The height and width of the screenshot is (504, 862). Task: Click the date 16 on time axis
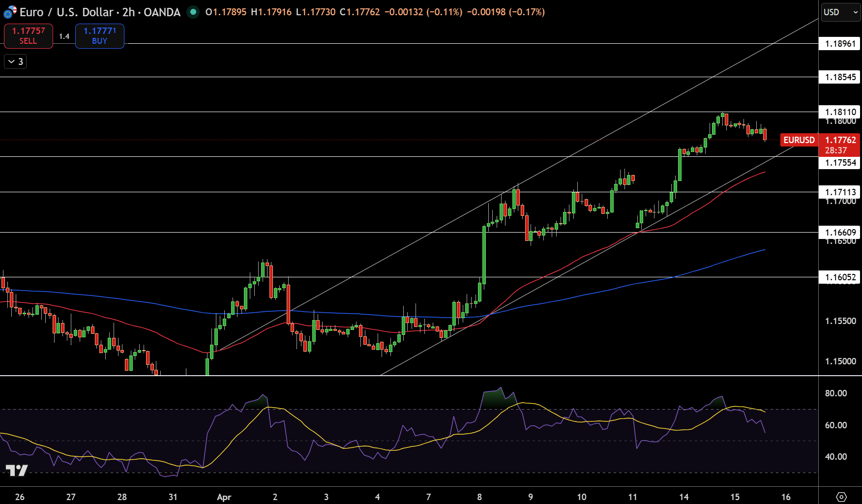click(786, 497)
